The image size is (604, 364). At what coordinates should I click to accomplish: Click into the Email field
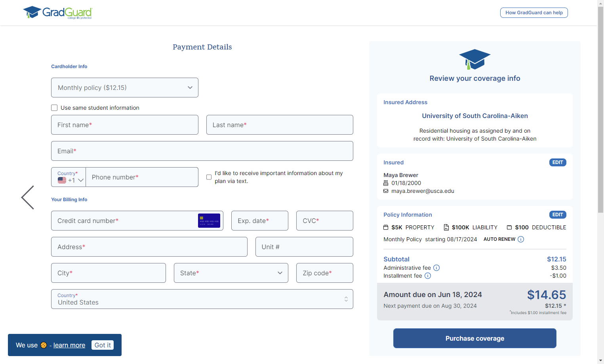coord(202,151)
